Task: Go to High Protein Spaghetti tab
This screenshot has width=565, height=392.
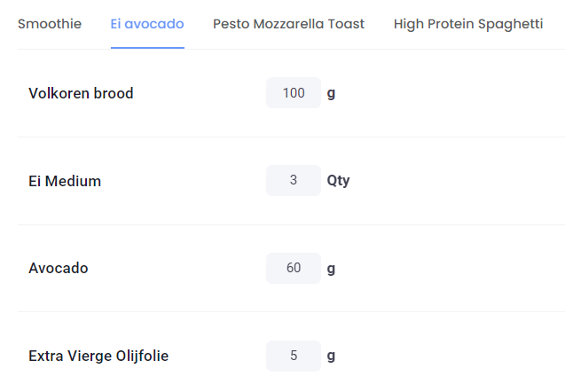Action: click(x=467, y=24)
